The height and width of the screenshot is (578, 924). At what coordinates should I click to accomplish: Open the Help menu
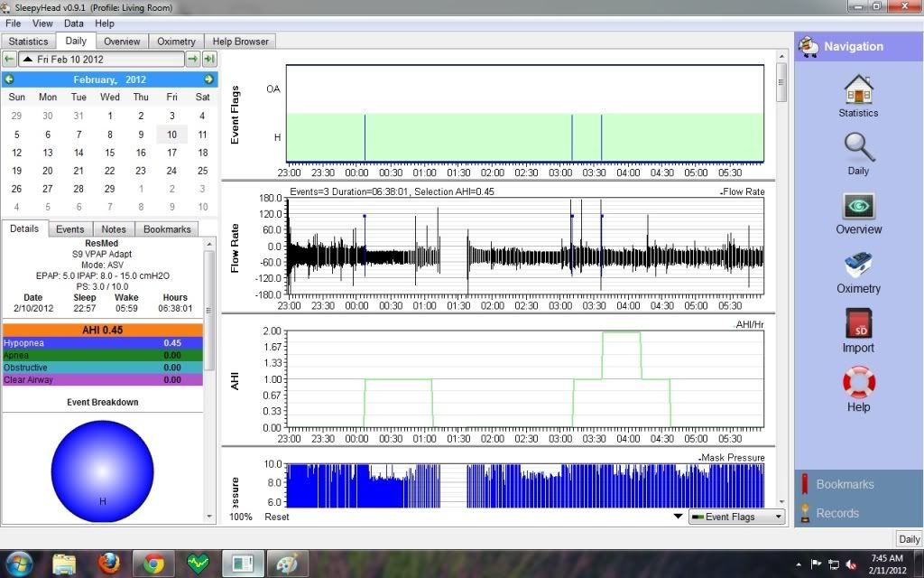click(105, 23)
